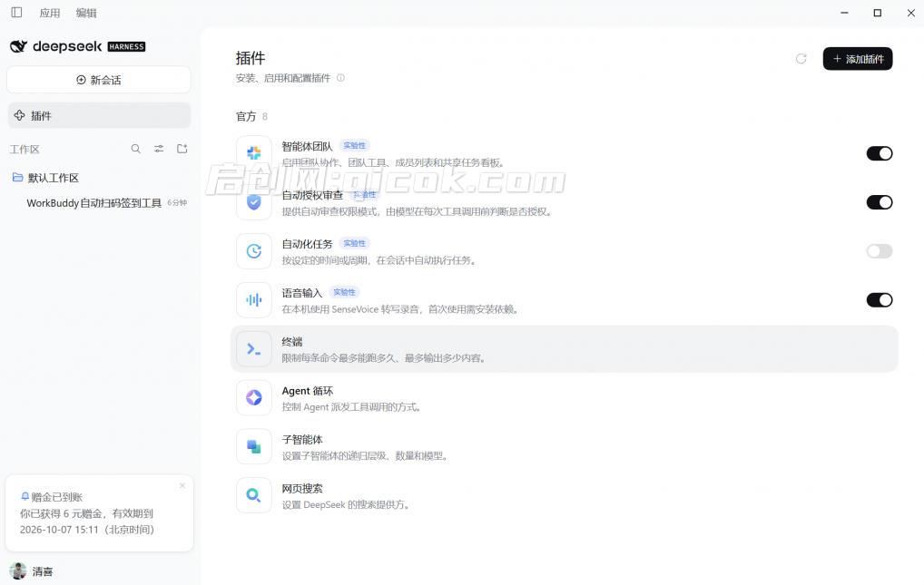Click 6分钟 timestamp on conversation
924x585 pixels.
[177, 202]
